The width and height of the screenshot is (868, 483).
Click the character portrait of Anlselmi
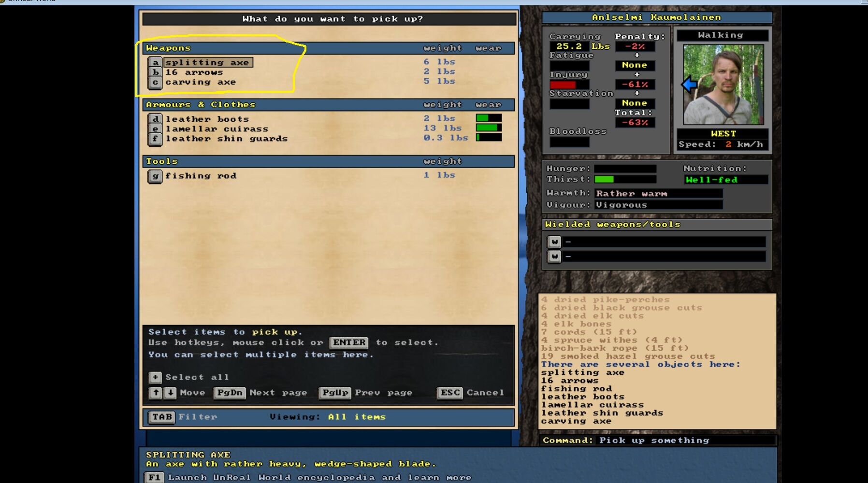723,85
